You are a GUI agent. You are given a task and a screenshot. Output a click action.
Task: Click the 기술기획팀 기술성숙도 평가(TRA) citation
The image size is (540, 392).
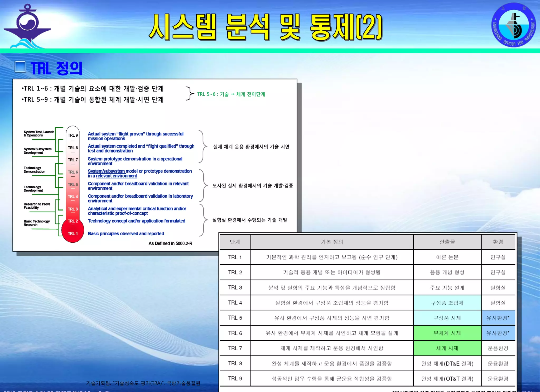click(143, 383)
